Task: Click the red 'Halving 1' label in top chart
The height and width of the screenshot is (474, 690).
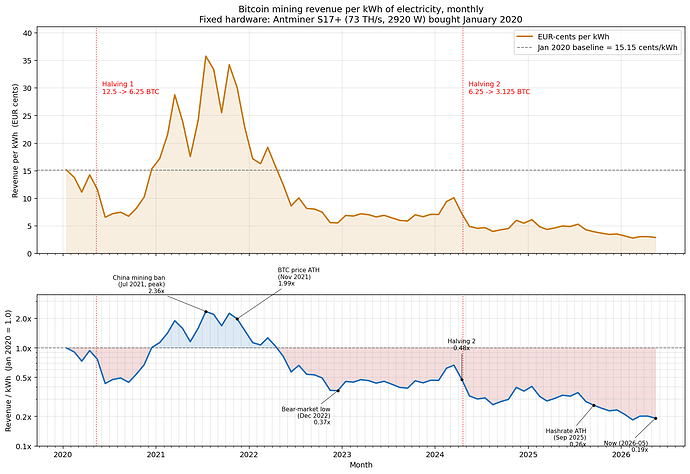Action: pyautogui.click(x=117, y=84)
